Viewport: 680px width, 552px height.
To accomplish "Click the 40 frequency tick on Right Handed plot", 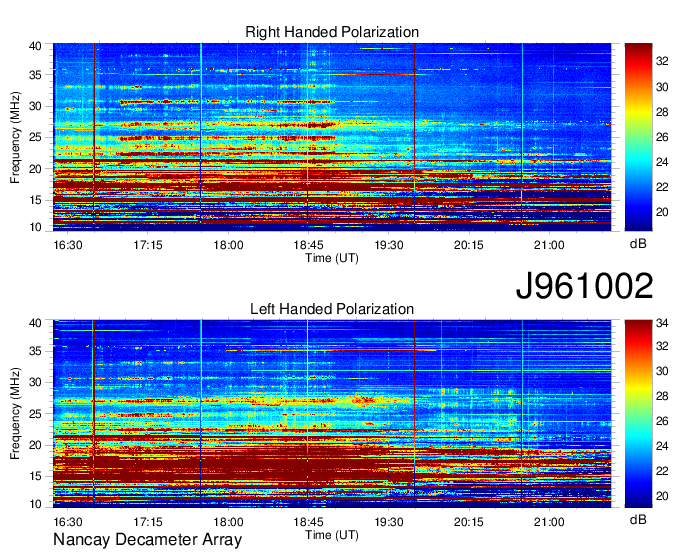I will (36, 46).
